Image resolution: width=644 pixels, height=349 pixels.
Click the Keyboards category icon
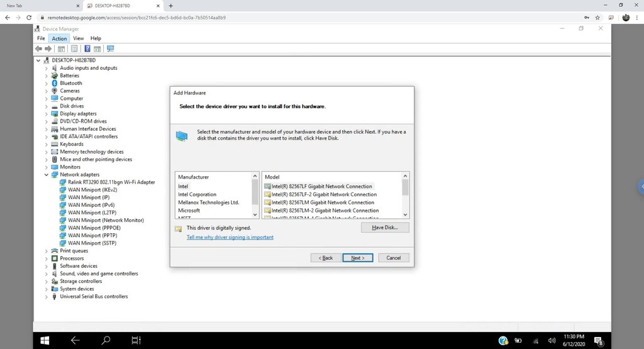[54, 144]
